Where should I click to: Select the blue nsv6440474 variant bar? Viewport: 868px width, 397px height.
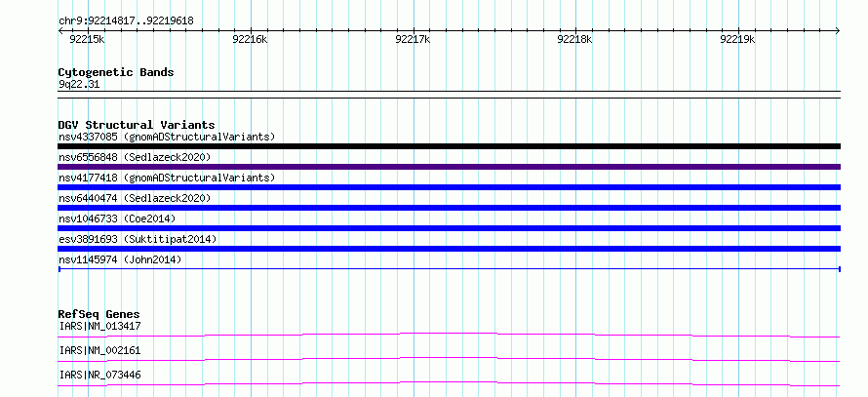click(x=449, y=208)
